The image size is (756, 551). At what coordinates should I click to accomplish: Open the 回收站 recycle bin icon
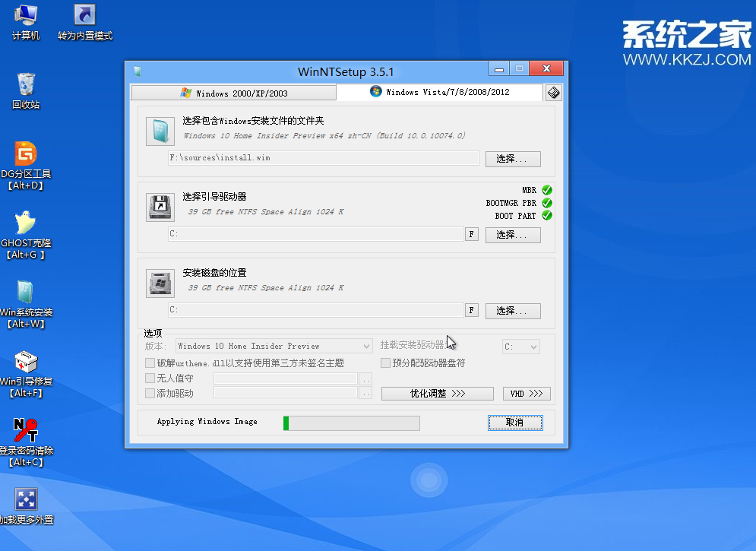(x=26, y=92)
